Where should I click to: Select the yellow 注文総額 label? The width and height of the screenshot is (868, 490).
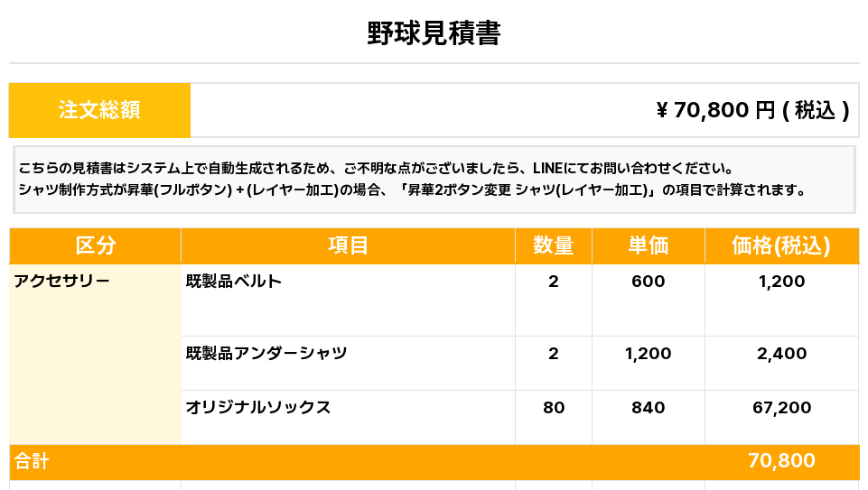coord(99,110)
